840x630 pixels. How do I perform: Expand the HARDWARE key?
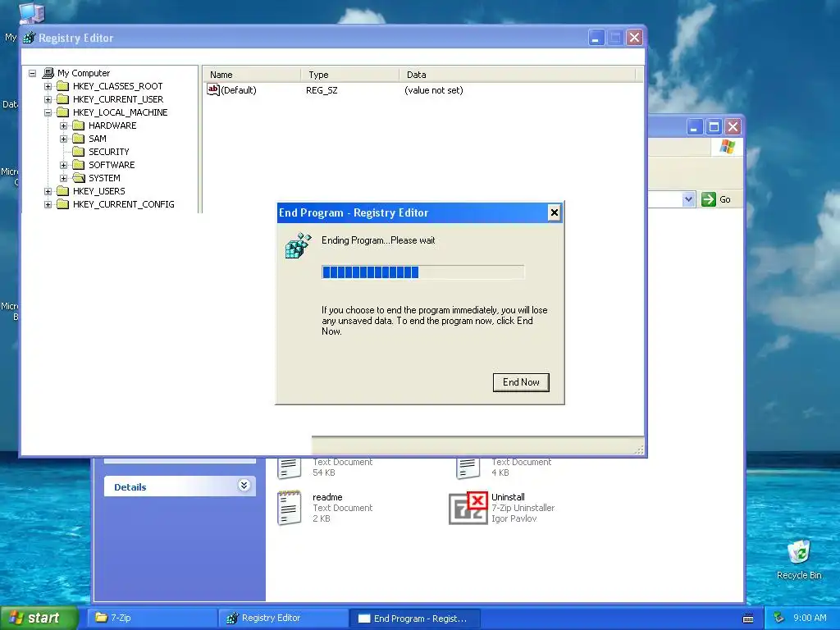click(64, 126)
